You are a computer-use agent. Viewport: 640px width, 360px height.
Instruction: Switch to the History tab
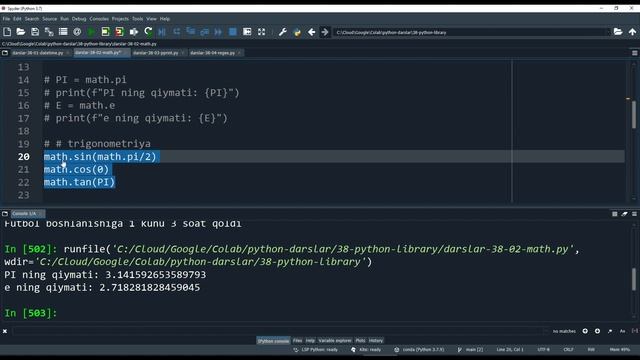pyautogui.click(x=376, y=340)
